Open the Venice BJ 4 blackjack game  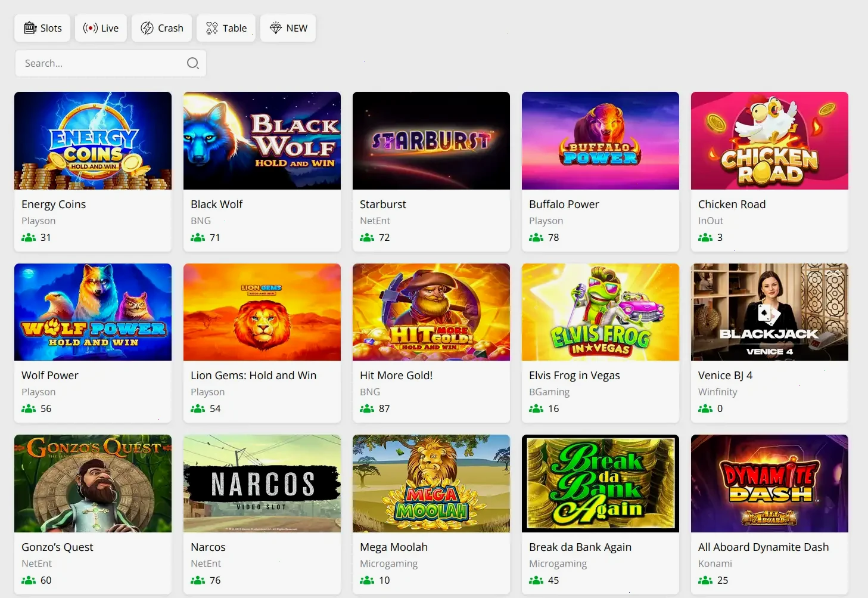[x=769, y=312]
